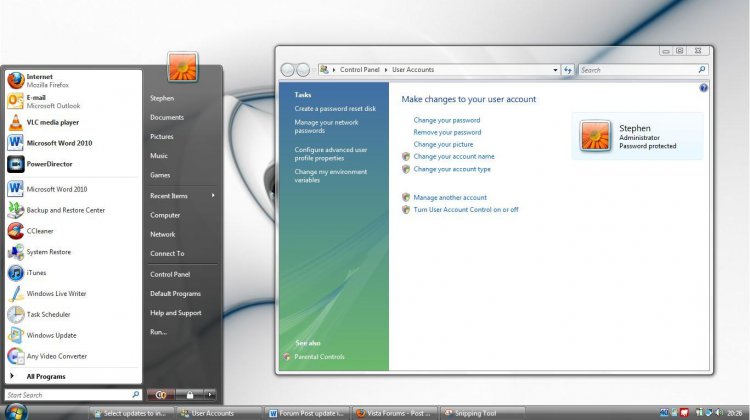Click Change your account name link
Image resolution: width=750 pixels, height=420 pixels.
[454, 156]
